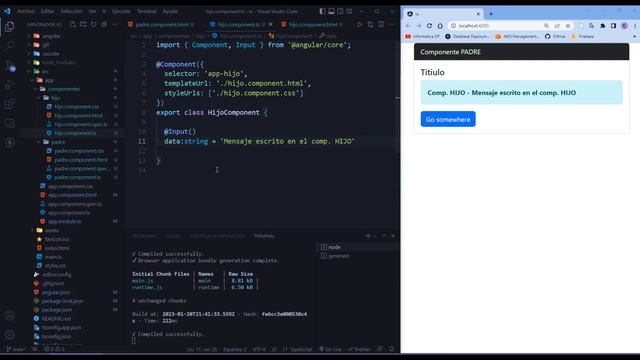Close the hijo.component.ts editor tab
This screenshot has height=360, width=640.
coord(270,24)
